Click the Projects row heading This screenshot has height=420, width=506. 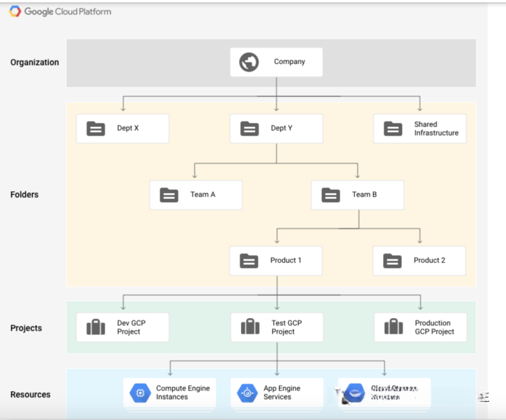tap(26, 328)
